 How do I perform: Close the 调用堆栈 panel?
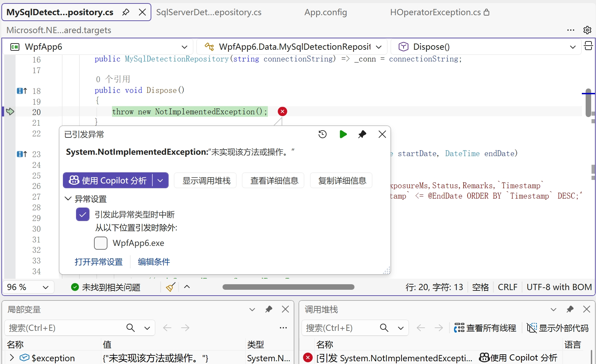(x=587, y=309)
